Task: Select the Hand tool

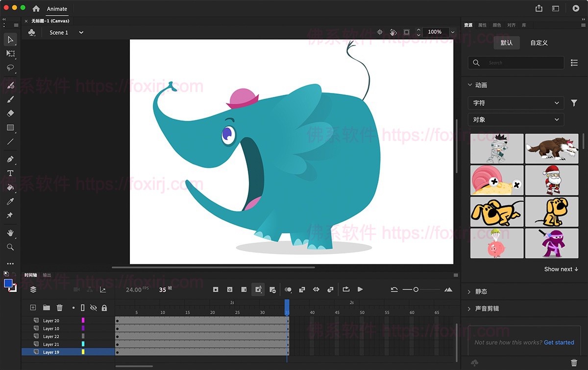Action: point(10,232)
